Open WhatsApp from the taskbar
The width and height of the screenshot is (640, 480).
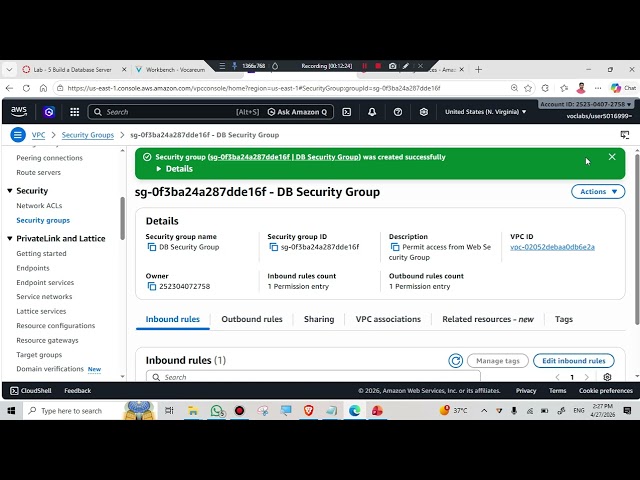[x=218, y=410]
